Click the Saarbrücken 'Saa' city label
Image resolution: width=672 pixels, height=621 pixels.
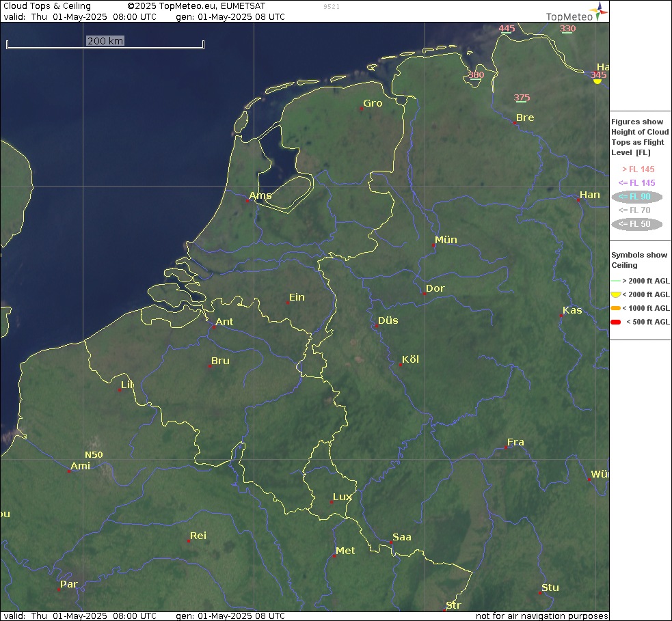point(401,537)
